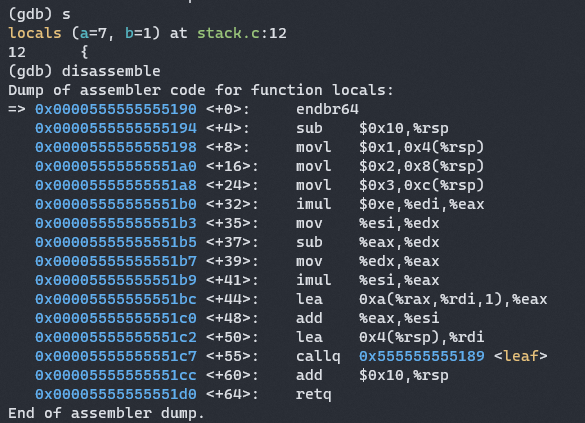Click the current instruction arrow marker
Image resolution: width=585 pixels, height=423 pixels.
point(17,109)
